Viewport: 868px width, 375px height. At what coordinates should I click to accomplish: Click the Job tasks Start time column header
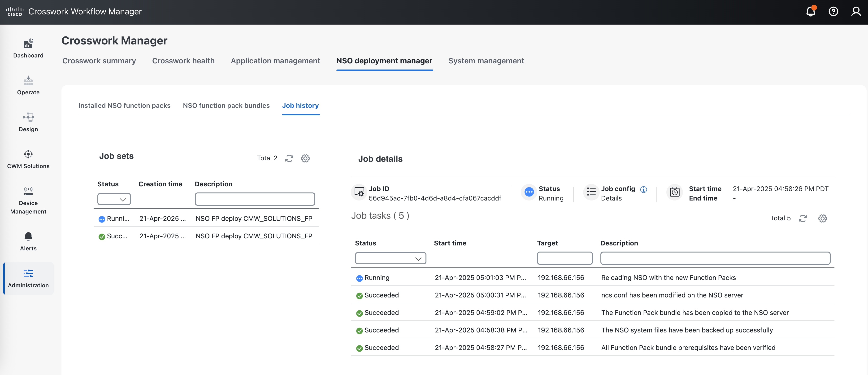(x=450, y=243)
